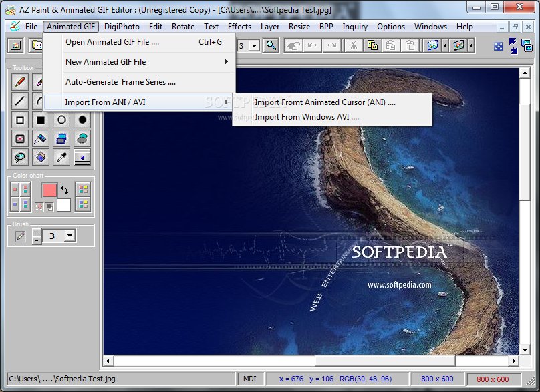This screenshot has width=540, height=392.
Task: Select the filled rectangle tool
Action: [41, 120]
